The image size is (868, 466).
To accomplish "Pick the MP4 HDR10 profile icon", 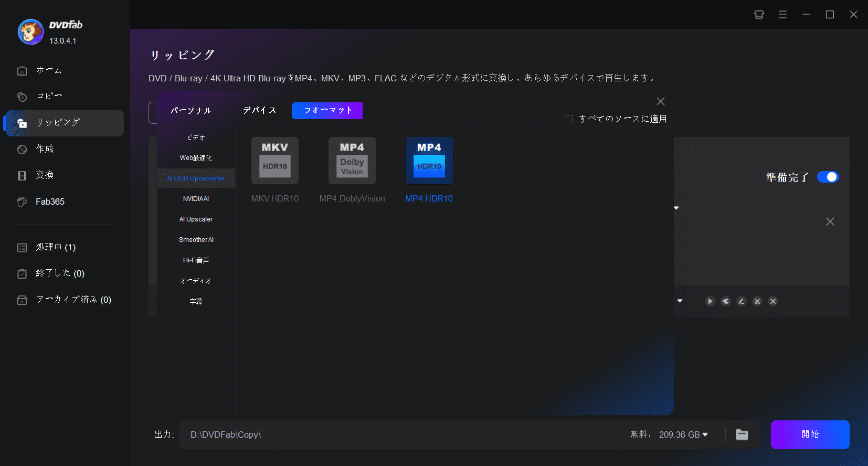I will pos(429,161).
